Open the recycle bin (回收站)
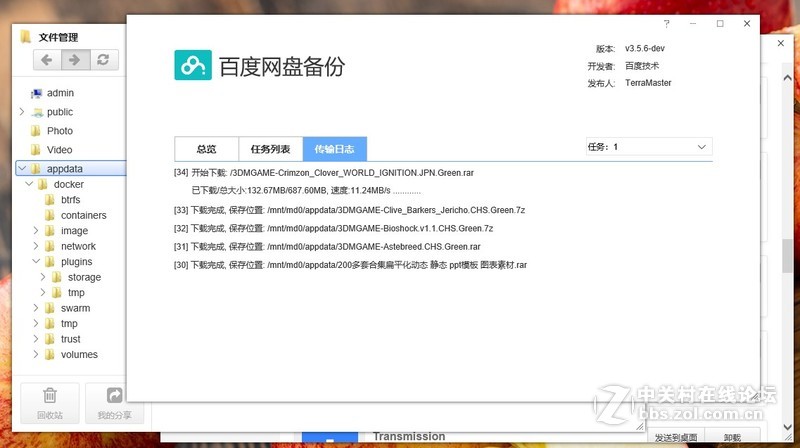 pos(50,403)
